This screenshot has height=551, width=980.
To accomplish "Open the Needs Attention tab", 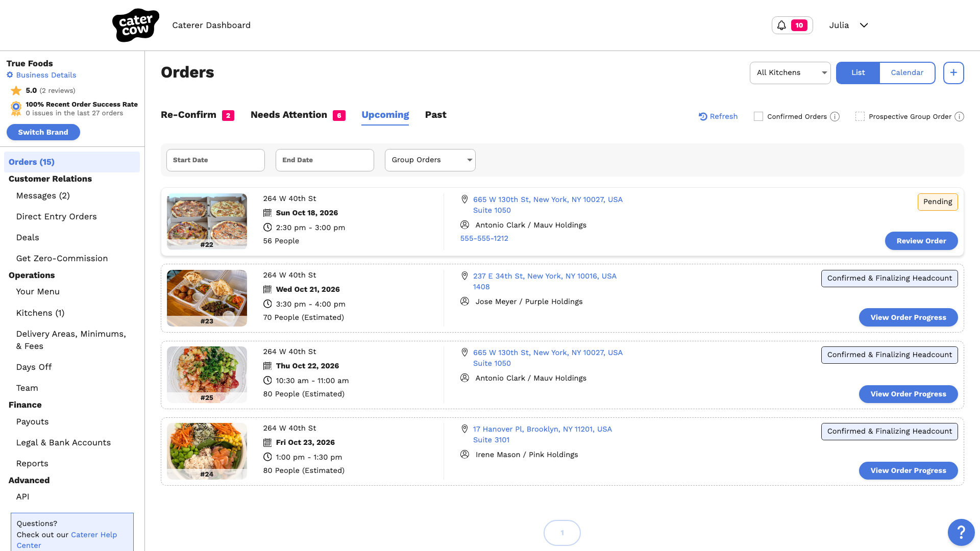I will pos(298,115).
